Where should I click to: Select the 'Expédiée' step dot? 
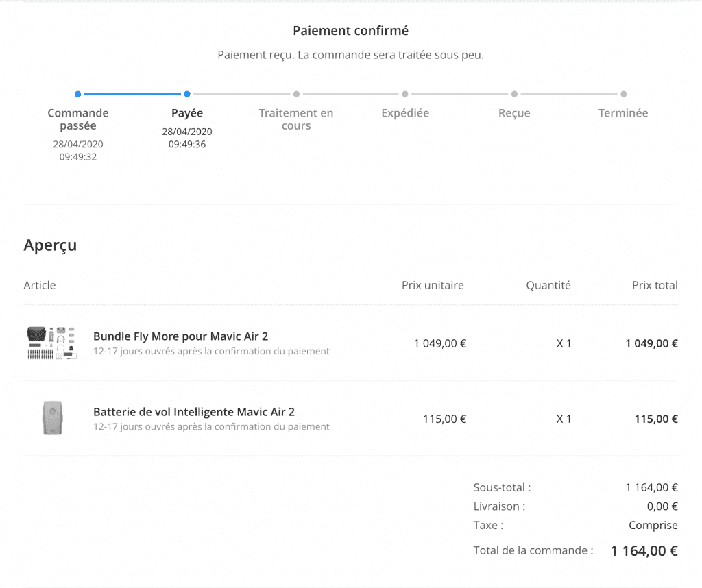[x=405, y=94]
